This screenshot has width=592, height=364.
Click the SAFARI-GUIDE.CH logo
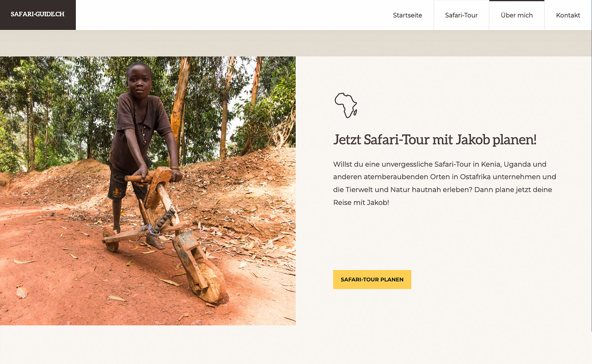[x=38, y=14]
